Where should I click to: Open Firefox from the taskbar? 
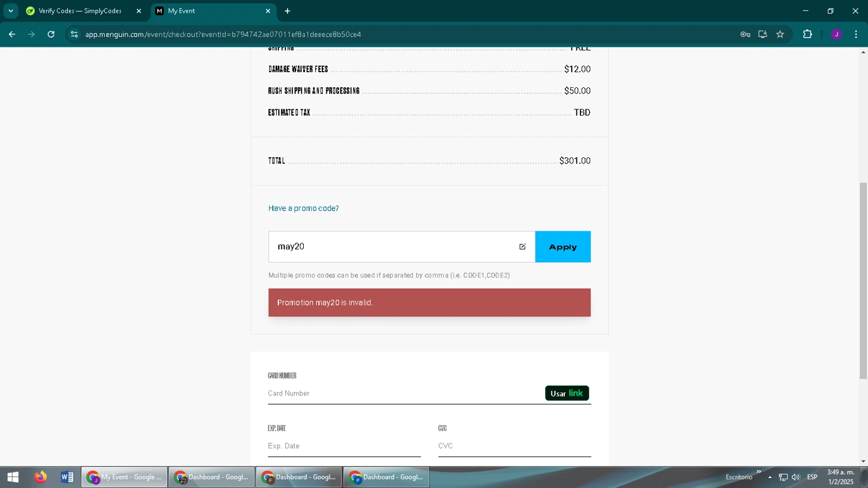(x=40, y=477)
